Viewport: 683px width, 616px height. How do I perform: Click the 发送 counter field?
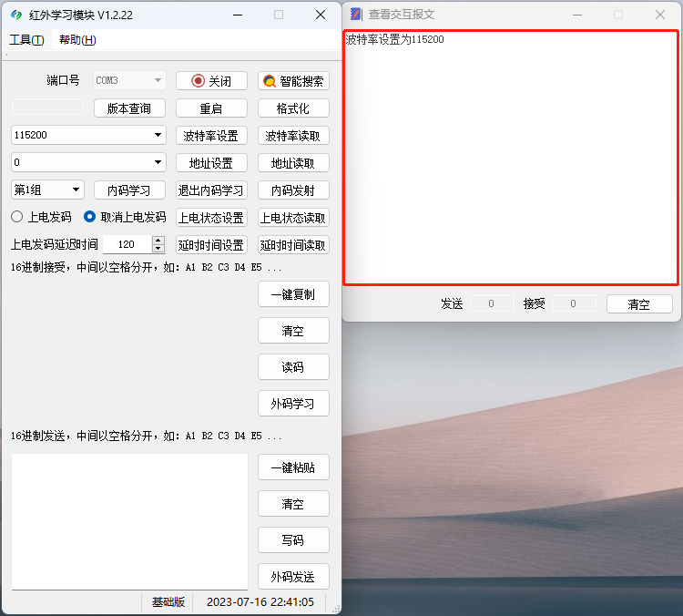pyautogui.click(x=492, y=303)
